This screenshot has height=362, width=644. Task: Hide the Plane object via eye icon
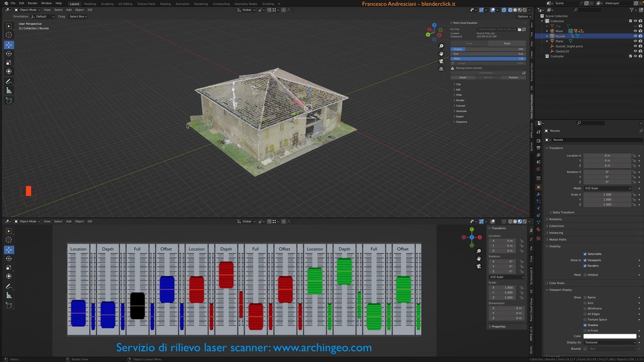click(635, 41)
